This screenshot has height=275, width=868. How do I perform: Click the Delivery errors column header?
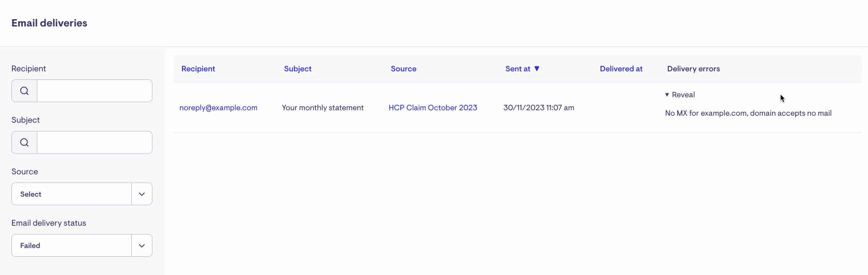click(x=693, y=69)
